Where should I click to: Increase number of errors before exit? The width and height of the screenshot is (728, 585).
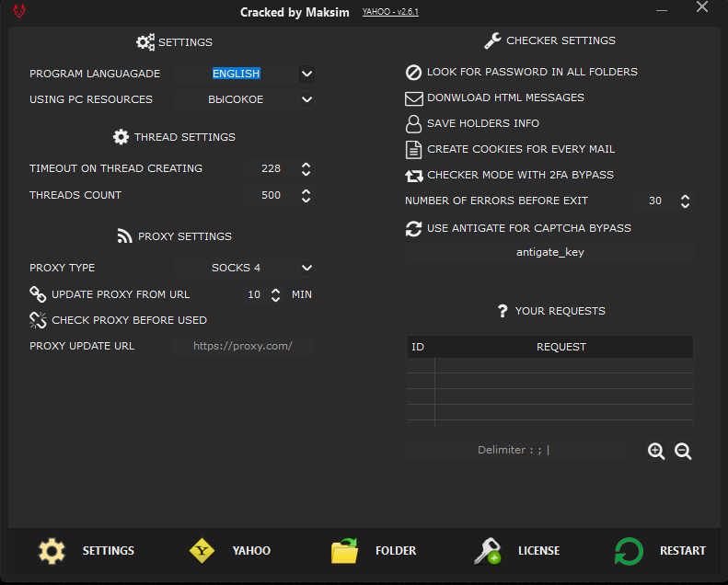[x=685, y=197]
